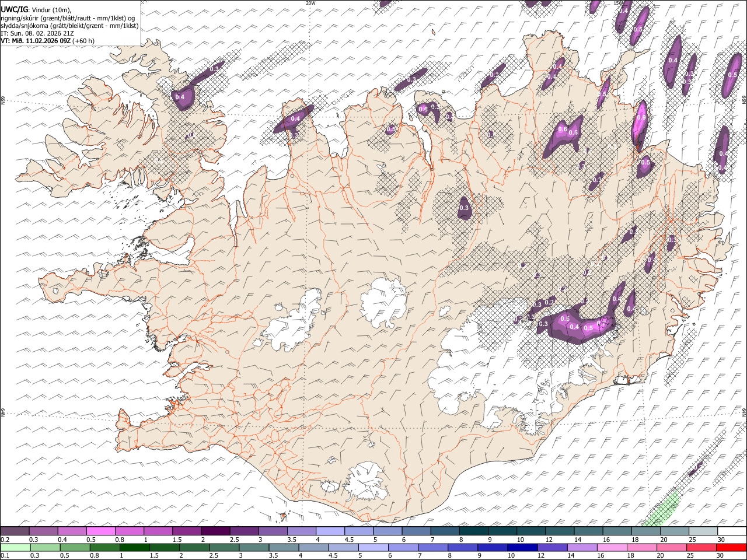
Task: Click the '15W' longitude label at top edge
Action: click(619, 3)
